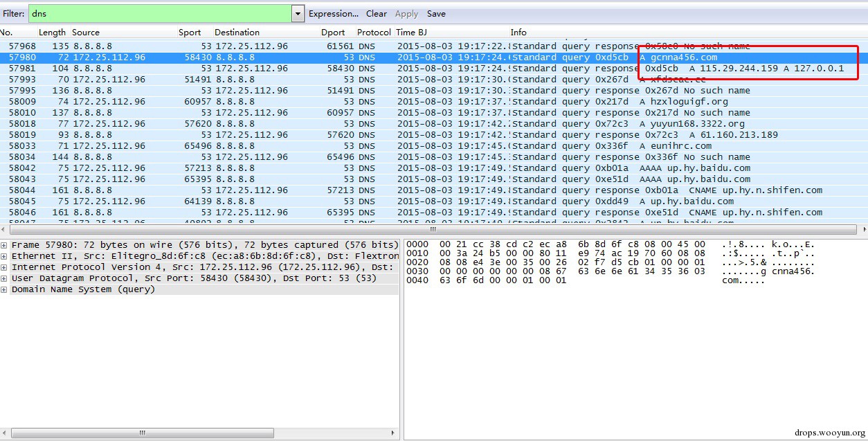
Task: Click Sport value 57620 in row 58018
Action: (x=197, y=124)
